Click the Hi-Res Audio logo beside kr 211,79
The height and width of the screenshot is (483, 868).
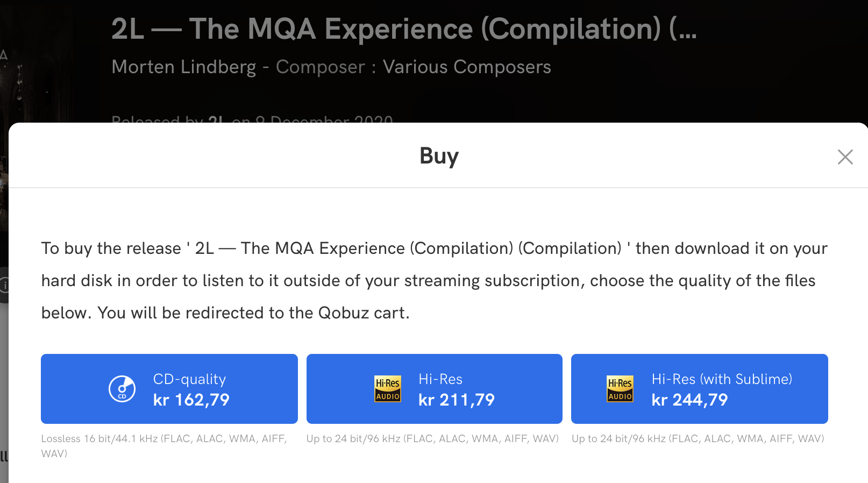(388, 389)
